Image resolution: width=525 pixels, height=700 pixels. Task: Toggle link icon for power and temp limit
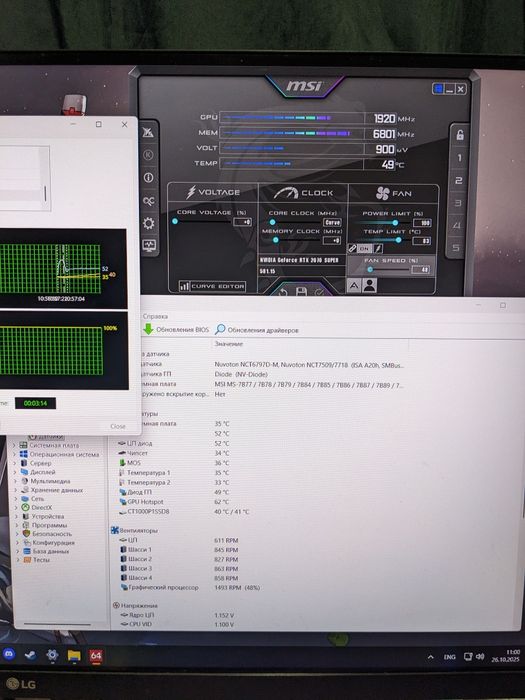click(x=352, y=248)
